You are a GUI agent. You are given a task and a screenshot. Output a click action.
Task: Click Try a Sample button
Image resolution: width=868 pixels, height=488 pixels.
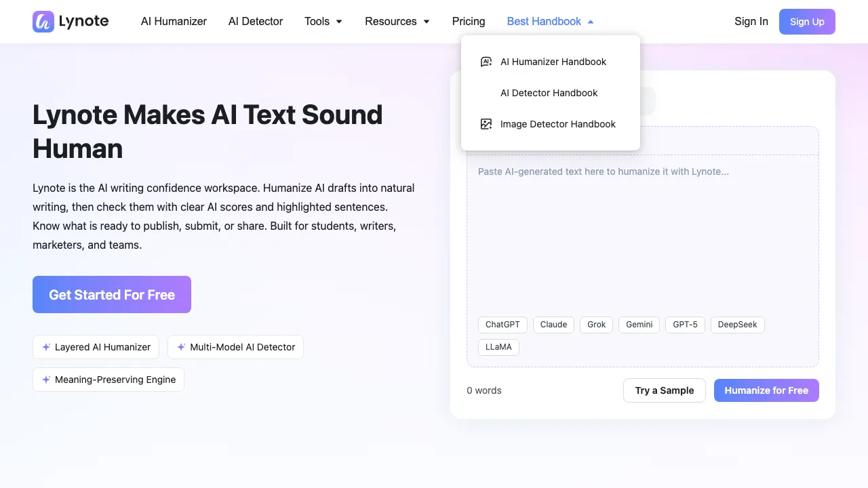(665, 390)
